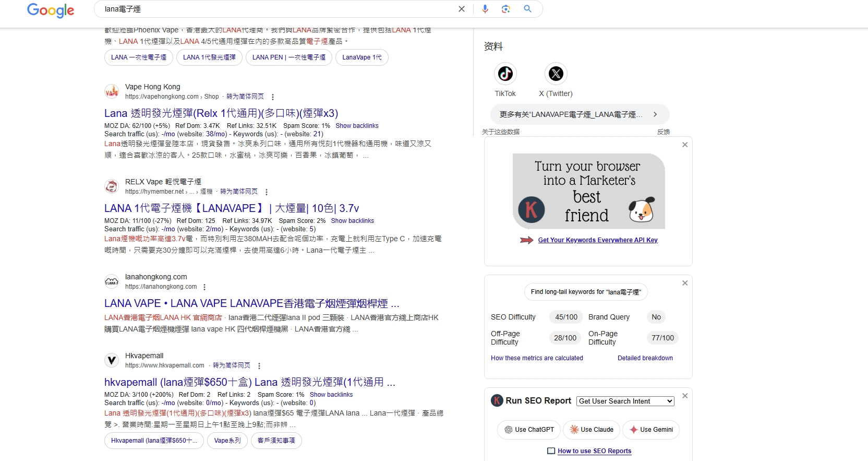Screen dimensions: 868x461
Task: Click the 28/100 Off-Page Difficulty value
Action: pyautogui.click(x=565, y=338)
